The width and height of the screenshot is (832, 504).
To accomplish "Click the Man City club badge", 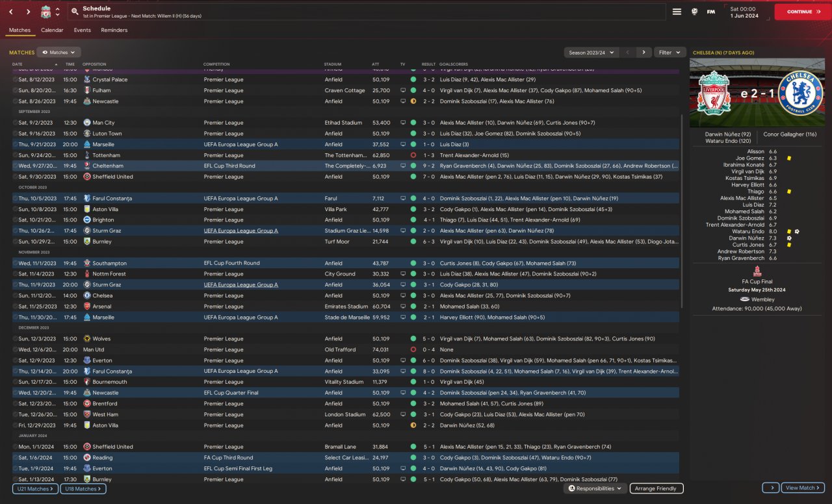I will 87,123.
